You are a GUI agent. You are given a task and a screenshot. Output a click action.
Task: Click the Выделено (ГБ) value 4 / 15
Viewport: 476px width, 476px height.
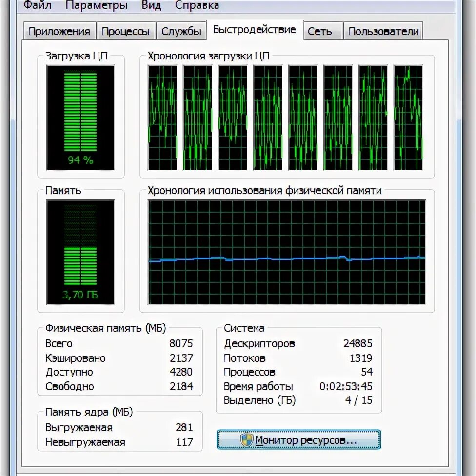point(358,400)
